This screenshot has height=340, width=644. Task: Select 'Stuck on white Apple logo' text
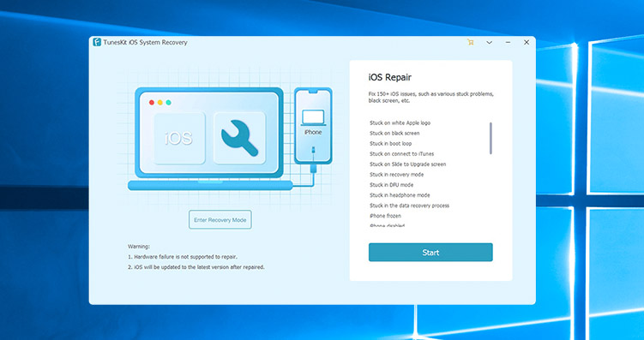point(400,123)
